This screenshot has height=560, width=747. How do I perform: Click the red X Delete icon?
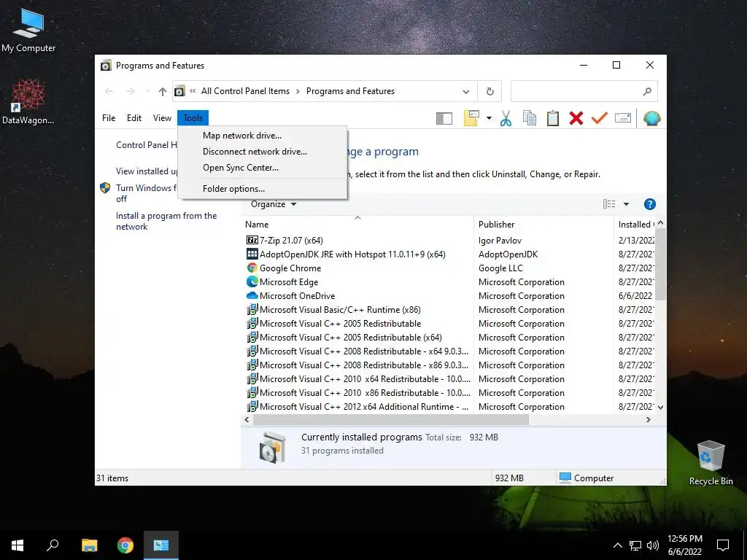[576, 118]
